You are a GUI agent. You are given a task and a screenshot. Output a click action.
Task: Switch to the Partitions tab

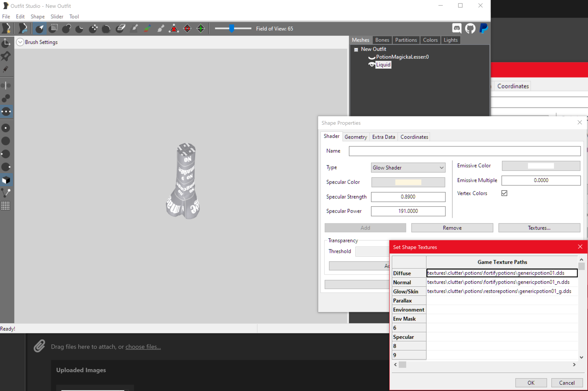406,40
